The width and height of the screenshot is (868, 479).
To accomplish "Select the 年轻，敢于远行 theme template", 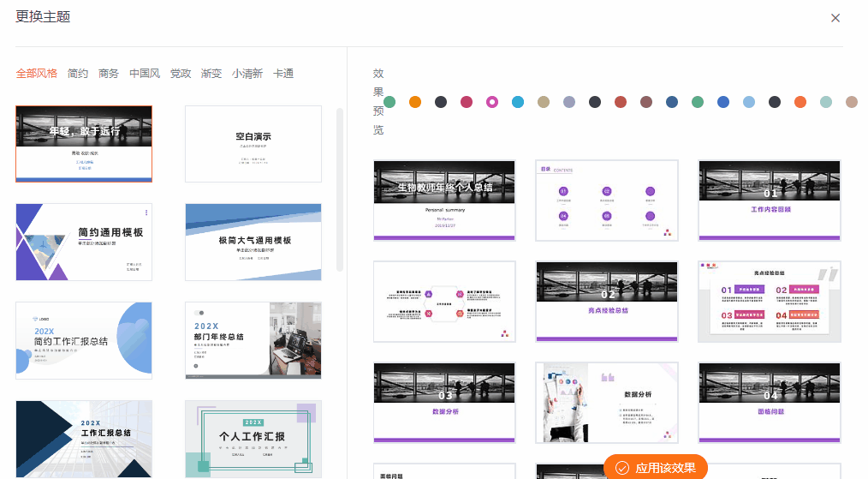I will coord(84,144).
